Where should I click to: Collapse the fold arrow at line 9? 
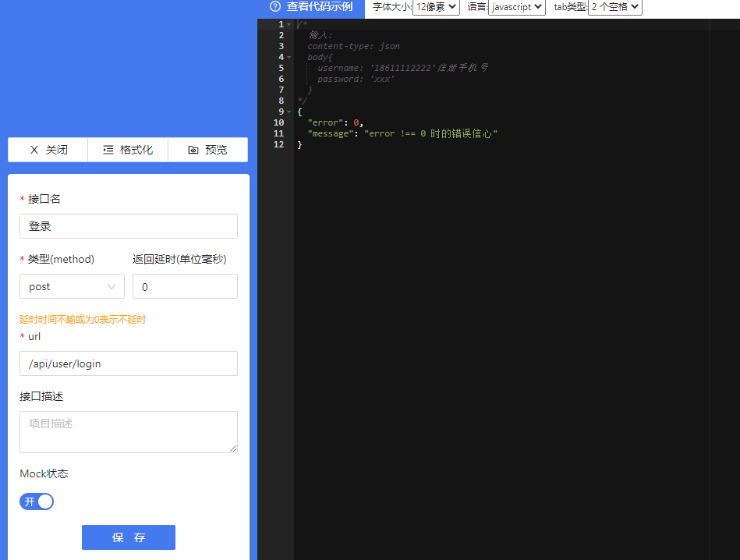point(289,112)
